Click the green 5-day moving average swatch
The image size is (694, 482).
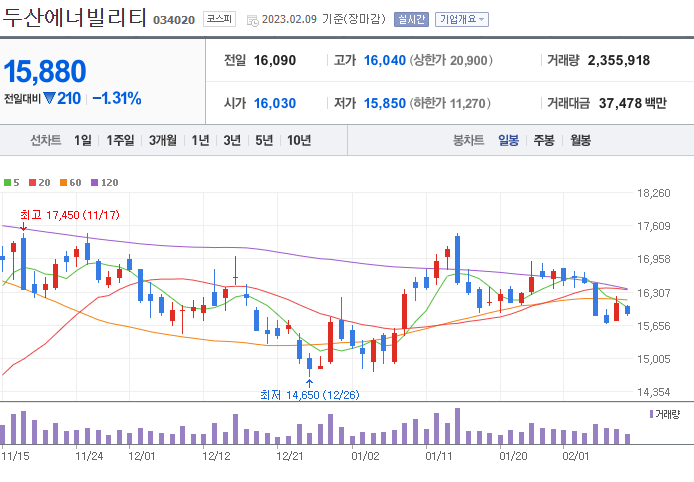(8, 182)
